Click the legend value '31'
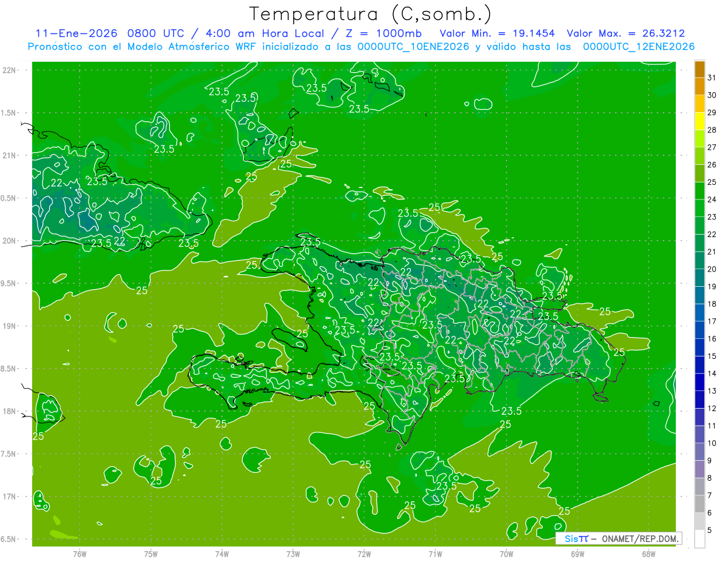 pos(712,78)
